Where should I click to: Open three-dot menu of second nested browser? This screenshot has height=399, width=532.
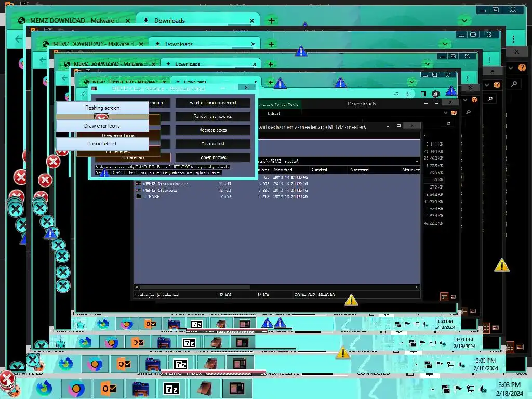(x=489, y=60)
